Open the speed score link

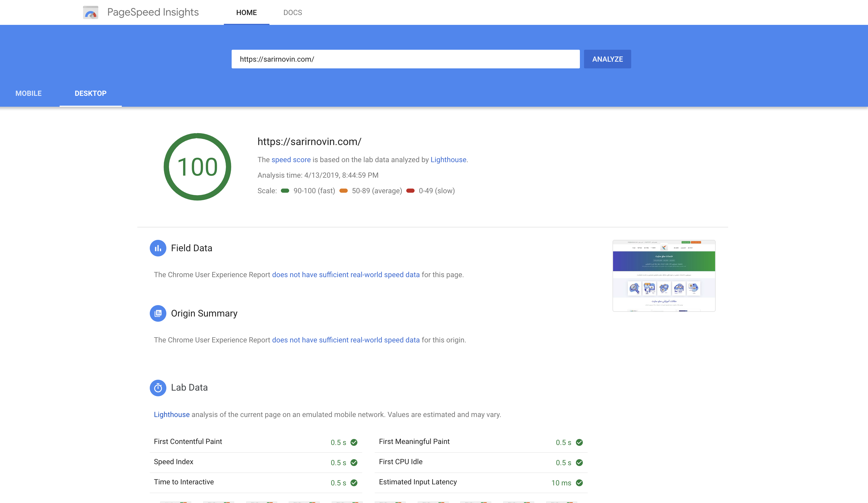tap(291, 160)
